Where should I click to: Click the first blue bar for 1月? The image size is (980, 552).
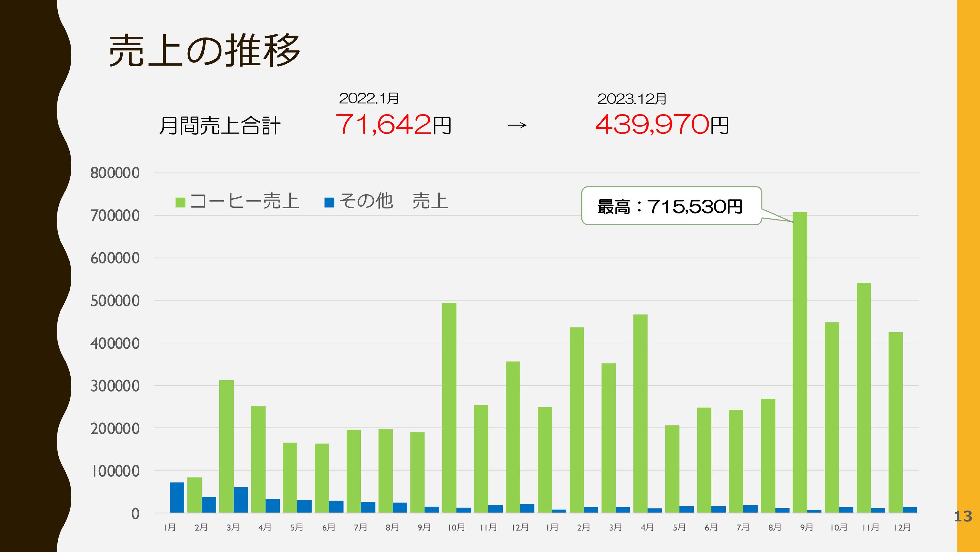tap(177, 497)
